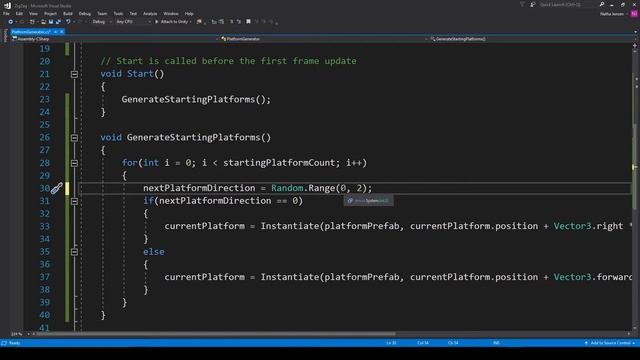Open the Analyze menu
Viewport: 640px width, 360px height.
pyautogui.click(x=150, y=14)
